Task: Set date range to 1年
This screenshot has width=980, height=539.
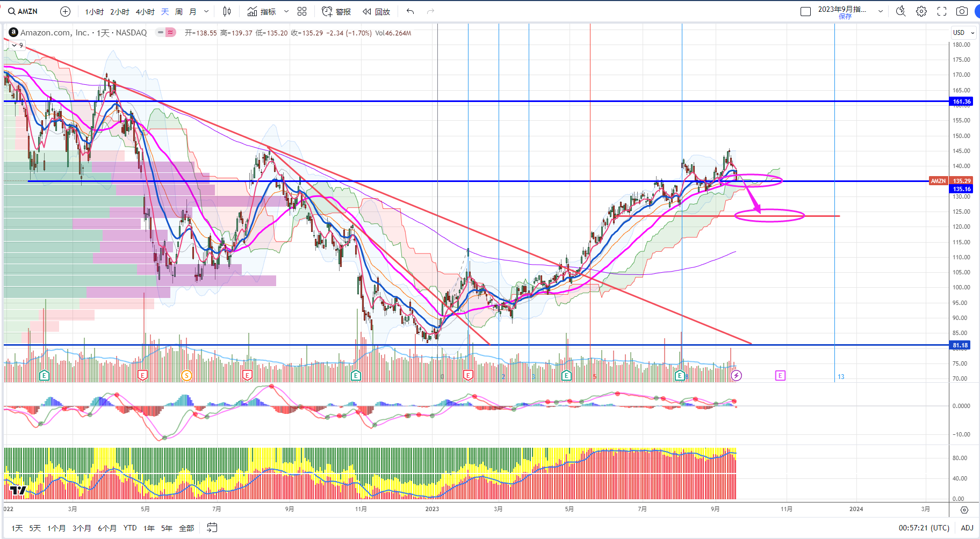Action: click(149, 528)
